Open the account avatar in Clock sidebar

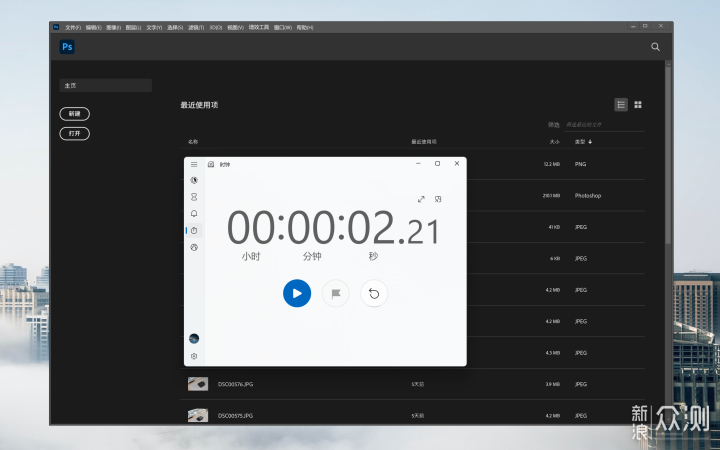pos(194,338)
